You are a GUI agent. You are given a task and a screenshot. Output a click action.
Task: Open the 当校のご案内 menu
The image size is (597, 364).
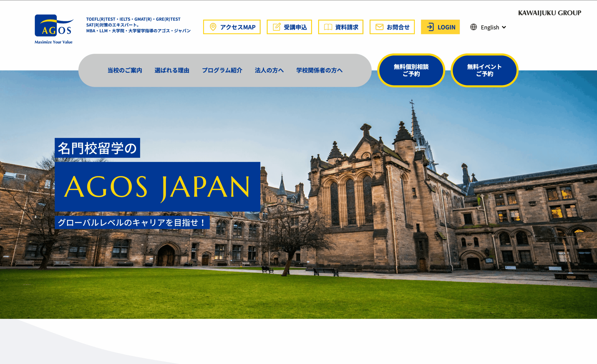(x=125, y=70)
